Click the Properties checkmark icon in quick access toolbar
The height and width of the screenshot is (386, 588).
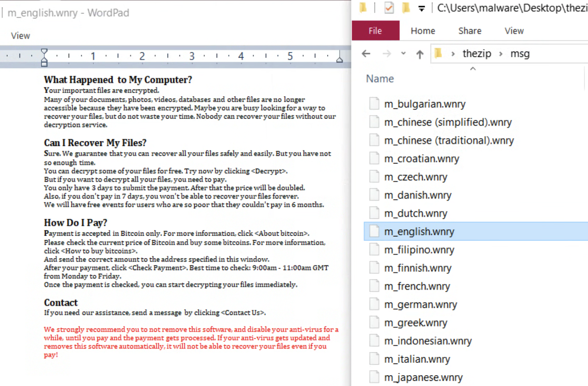[x=389, y=8]
